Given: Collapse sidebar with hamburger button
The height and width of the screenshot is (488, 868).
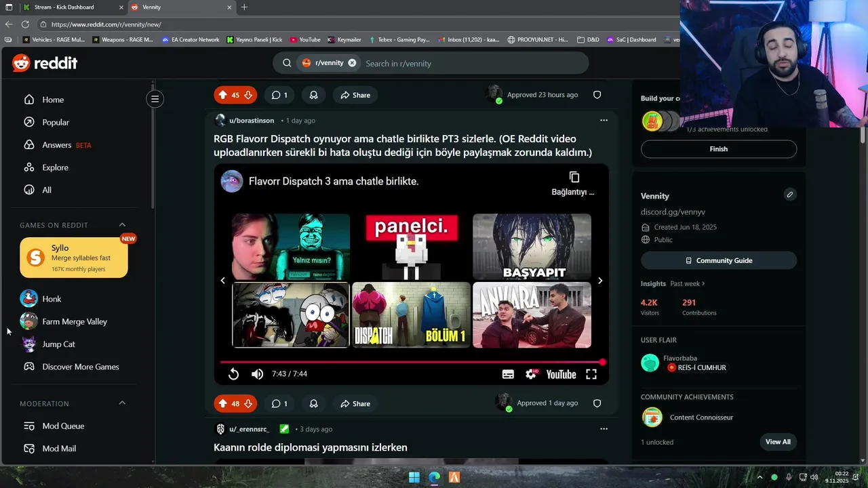Looking at the screenshot, I should (x=155, y=99).
